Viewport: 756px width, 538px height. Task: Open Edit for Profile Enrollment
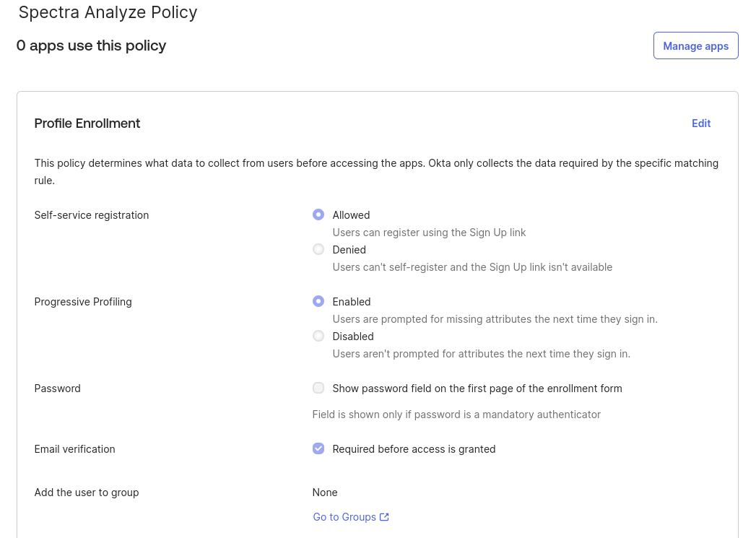pyautogui.click(x=701, y=123)
